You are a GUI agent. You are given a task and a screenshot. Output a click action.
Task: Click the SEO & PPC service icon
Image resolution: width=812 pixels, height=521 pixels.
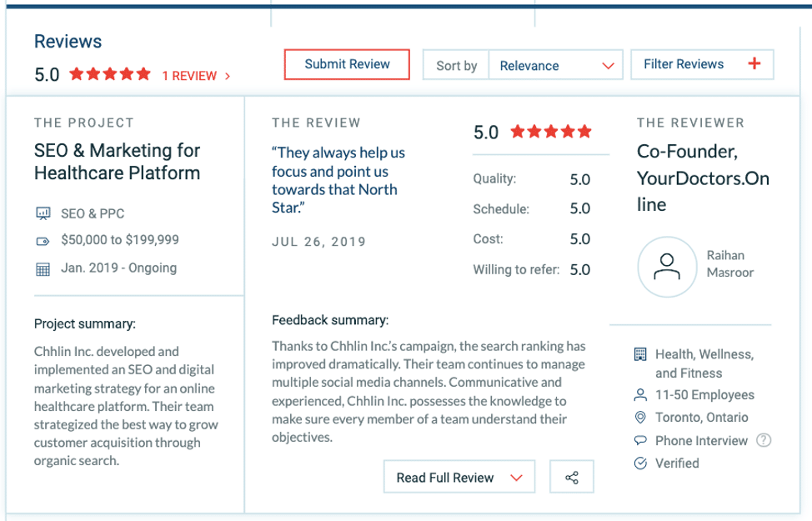tap(43, 213)
